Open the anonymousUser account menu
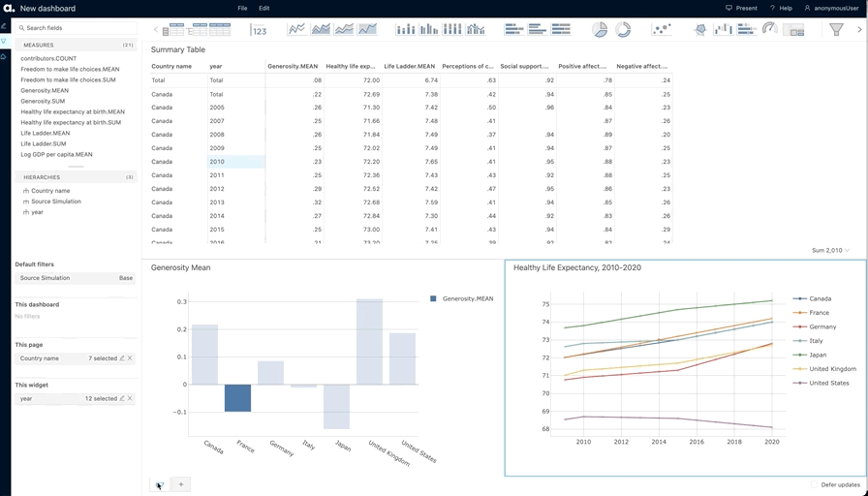This screenshot has width=868, height=496. click(x=831, y=9)
